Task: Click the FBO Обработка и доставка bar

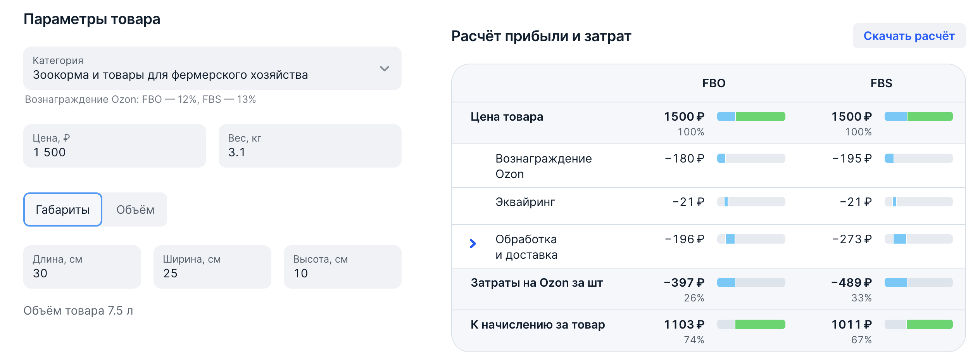Action: [x=751, y=239]
